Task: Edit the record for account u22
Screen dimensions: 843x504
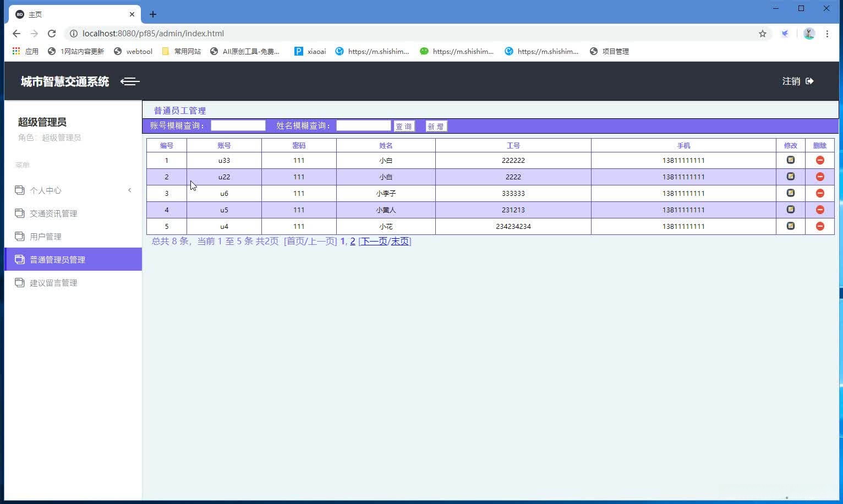Action: tap(791, 177)
